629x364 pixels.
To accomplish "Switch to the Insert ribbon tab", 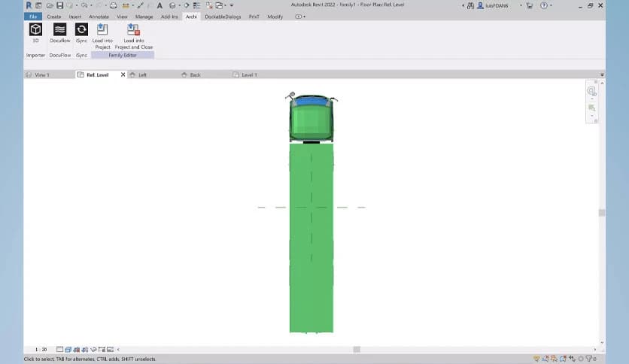I will click(x=75, y=17).
